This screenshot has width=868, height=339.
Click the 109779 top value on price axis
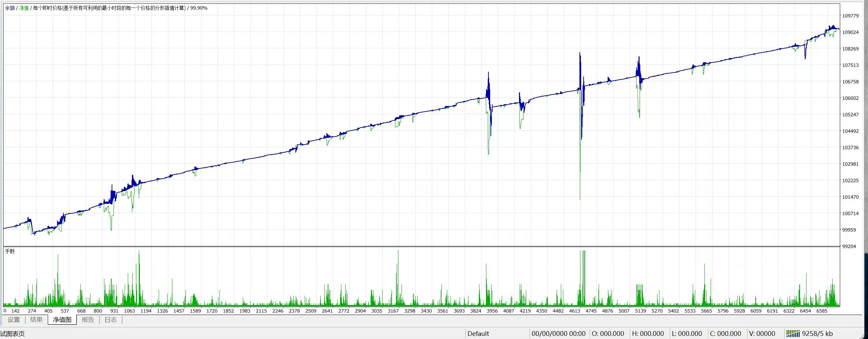(850, 16)
